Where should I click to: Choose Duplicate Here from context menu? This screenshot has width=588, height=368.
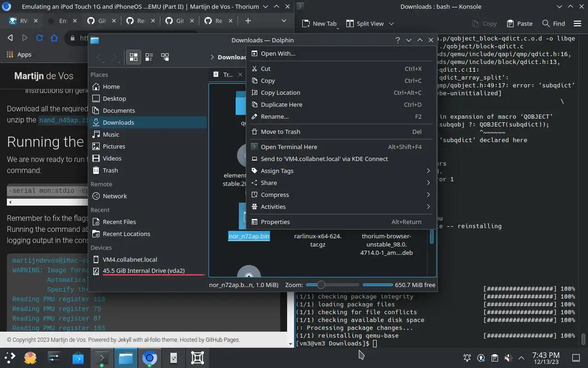point(341,104)
